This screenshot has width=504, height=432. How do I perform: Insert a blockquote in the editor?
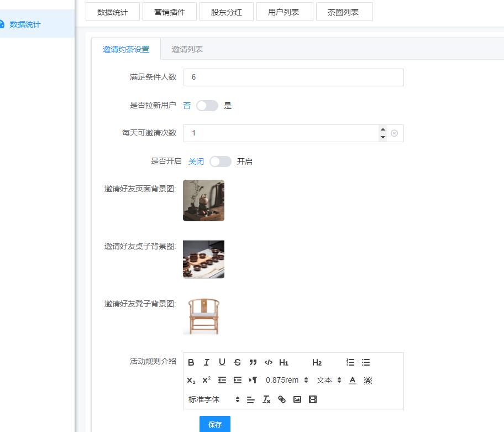pyautogui.click(x=253, y=362)
